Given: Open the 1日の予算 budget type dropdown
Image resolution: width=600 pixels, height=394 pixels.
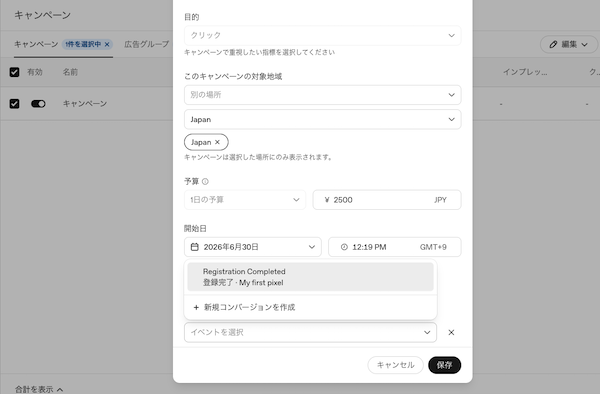Looking at the screenshot, I should click(245, 200).
